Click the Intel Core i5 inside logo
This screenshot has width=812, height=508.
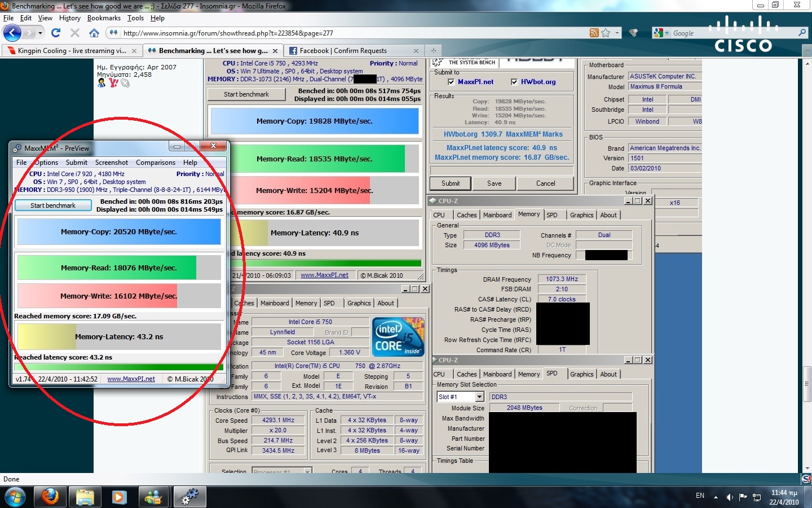(x=398, y=337)
